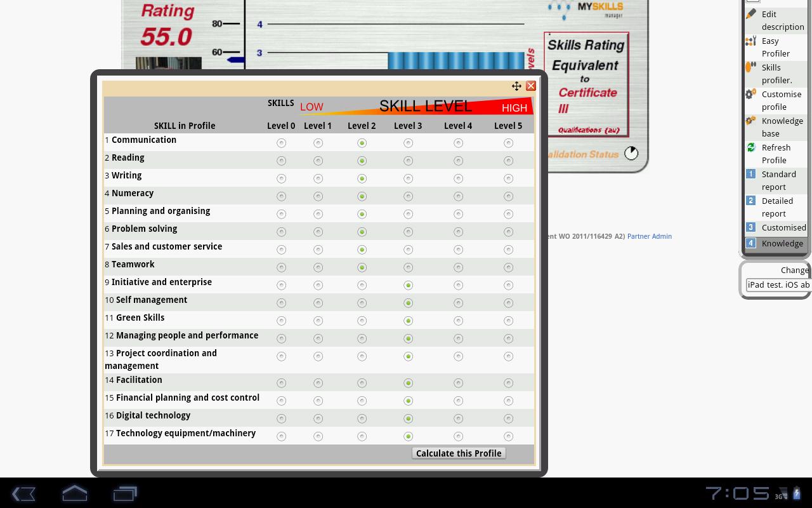The height and width of the screenshot is (508, 812).
Task: Set Planning and organising to Level 5
Action: (x=508, y=214)
